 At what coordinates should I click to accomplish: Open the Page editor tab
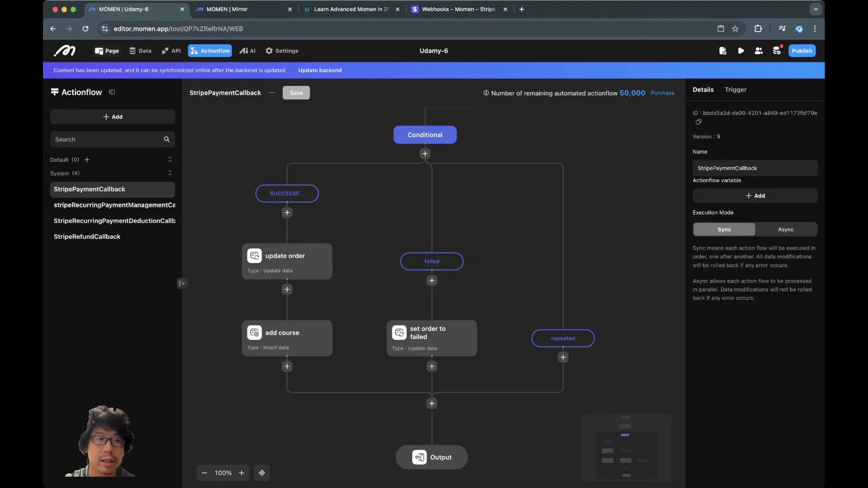107,51
